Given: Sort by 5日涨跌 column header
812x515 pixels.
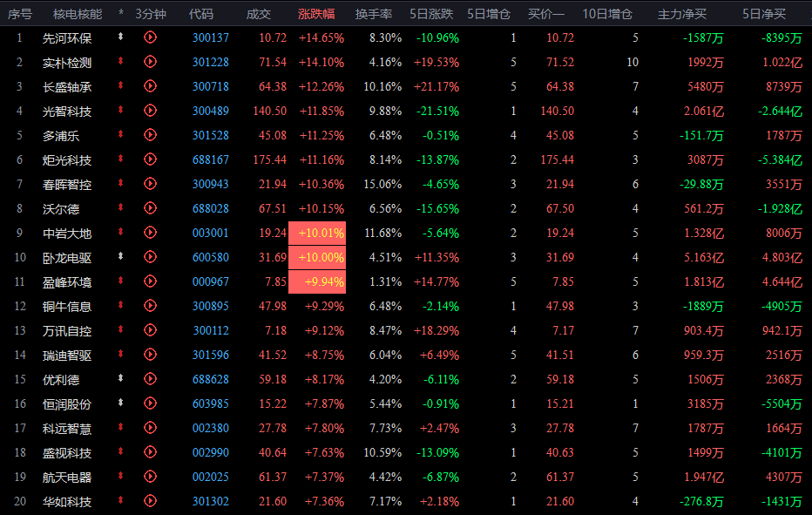Looking at the screenshot, I should (x=431, y=14).
